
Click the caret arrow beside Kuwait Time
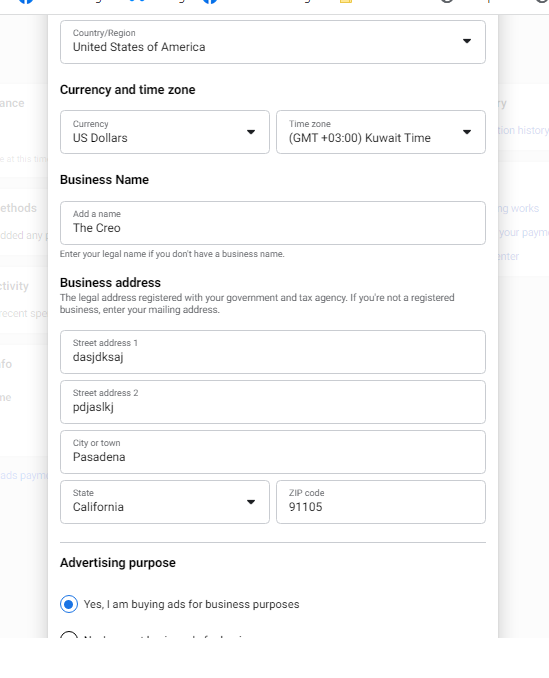[467, 132]
